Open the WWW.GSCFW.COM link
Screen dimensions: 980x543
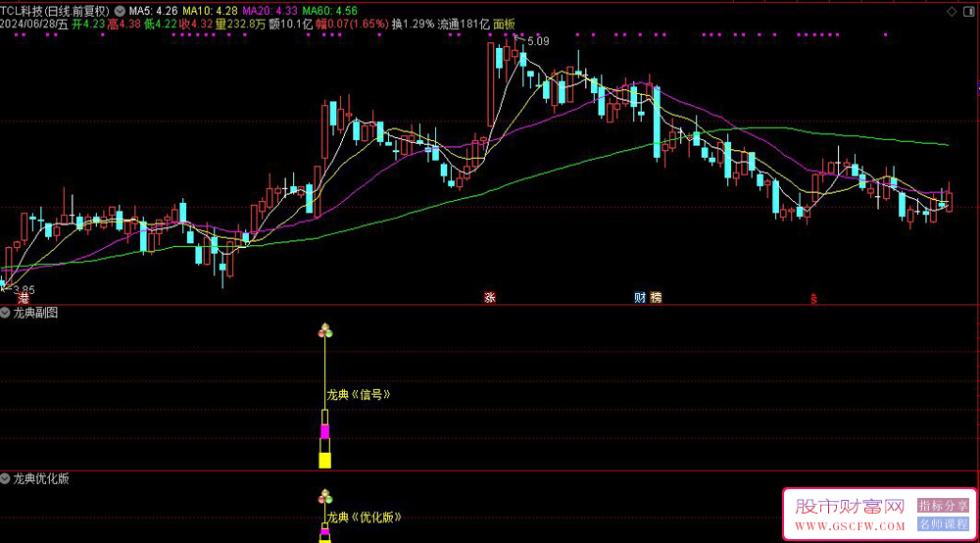click(850, 526)
